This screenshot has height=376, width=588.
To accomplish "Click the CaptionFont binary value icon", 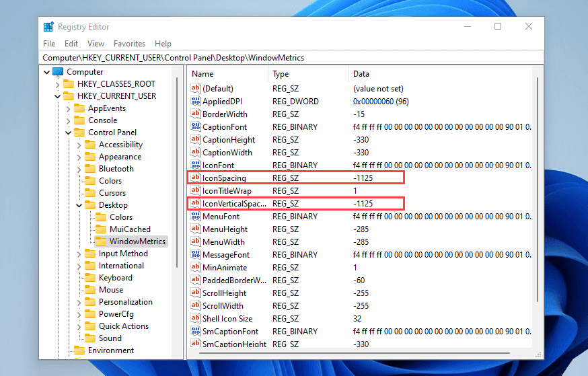I will (196, 127).
